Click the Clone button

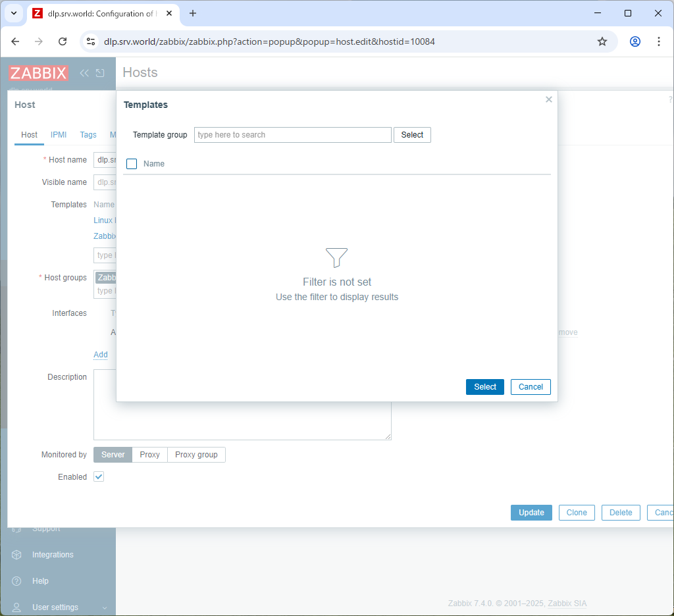(577, 513)
